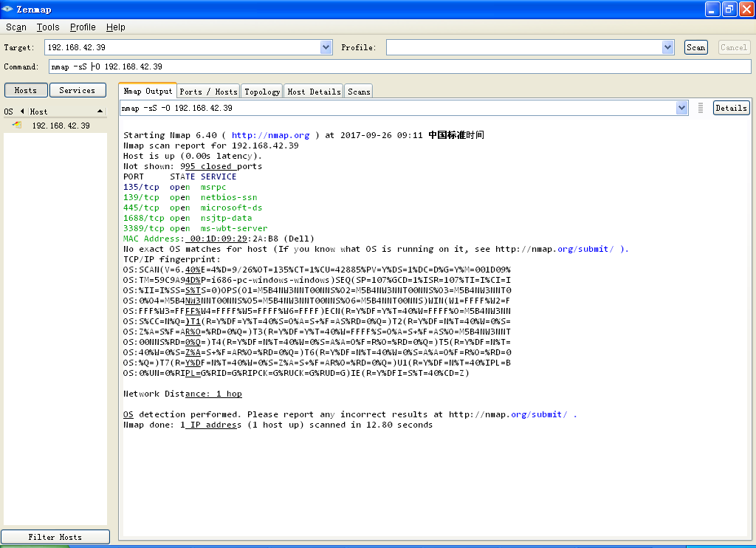The image size is (756, 548).
Task: Switch to the Ports / Hosts tab
Action: 208,91
